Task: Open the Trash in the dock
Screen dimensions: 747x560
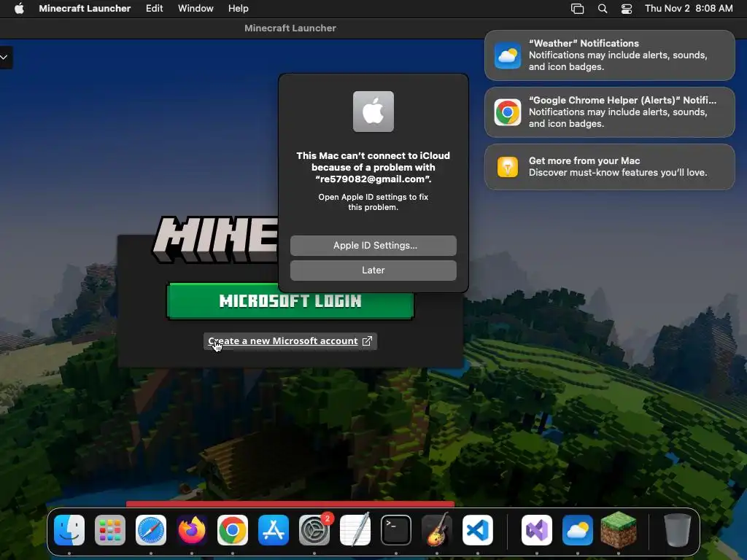Action: click(x=678, y=529)
